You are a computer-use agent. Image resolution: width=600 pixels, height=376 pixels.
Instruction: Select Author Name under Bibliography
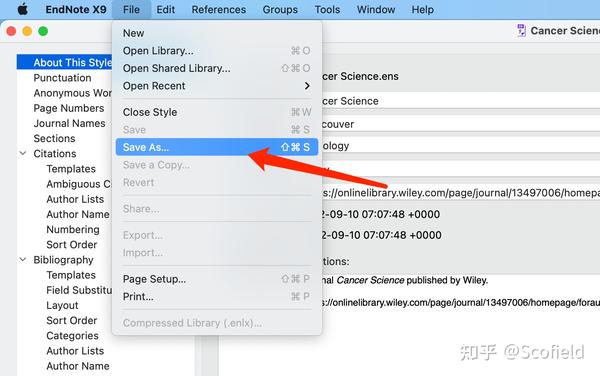click(x=78, y=366)
